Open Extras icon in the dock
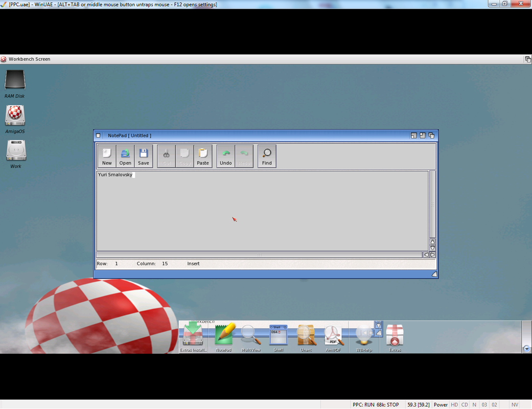 tap(395, 338)
